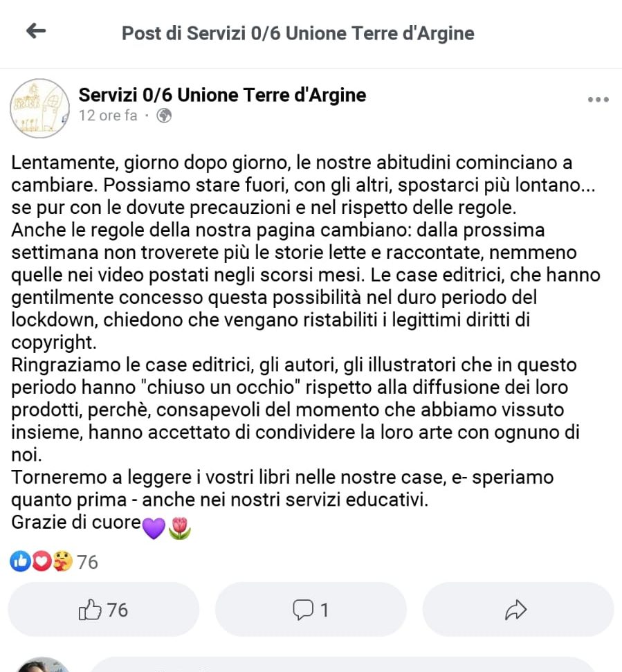Click the red heart Love reaction icon
Image resolution: width=622 pixels, height=672 pixels.
42,561
